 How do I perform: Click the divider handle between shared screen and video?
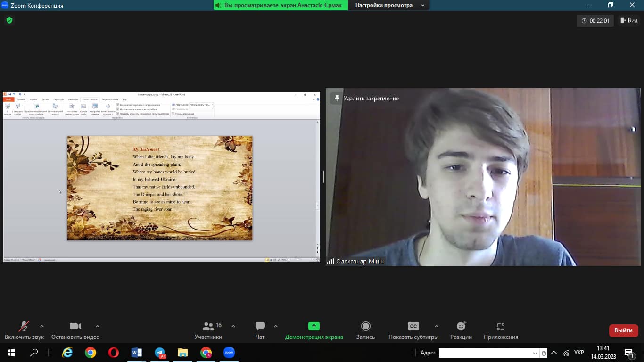point(323,177)
